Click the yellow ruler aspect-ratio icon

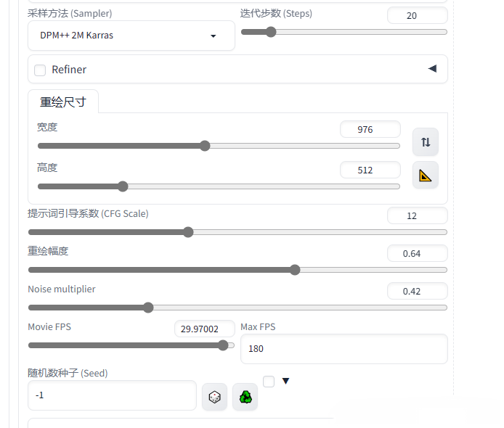point(426,176)
